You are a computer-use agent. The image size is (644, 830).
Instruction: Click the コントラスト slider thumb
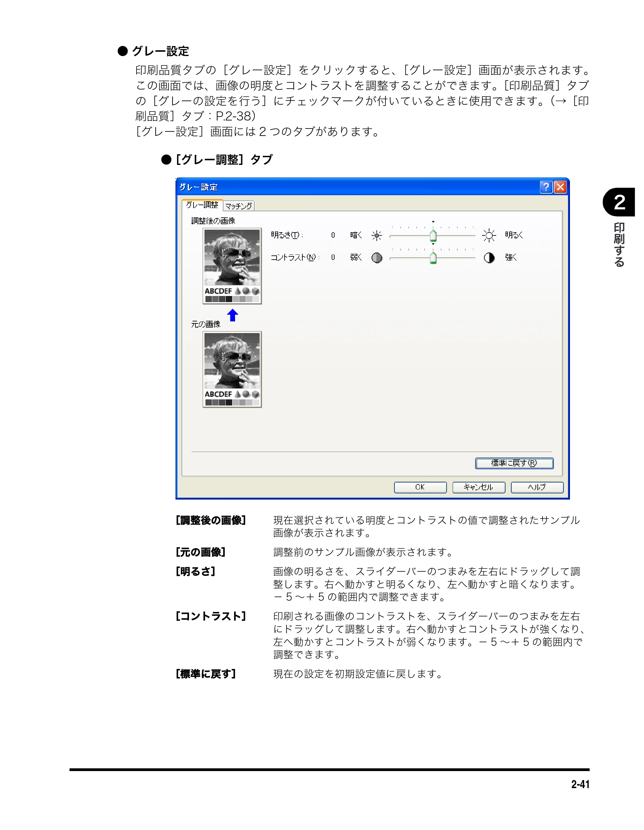(433, 258)
